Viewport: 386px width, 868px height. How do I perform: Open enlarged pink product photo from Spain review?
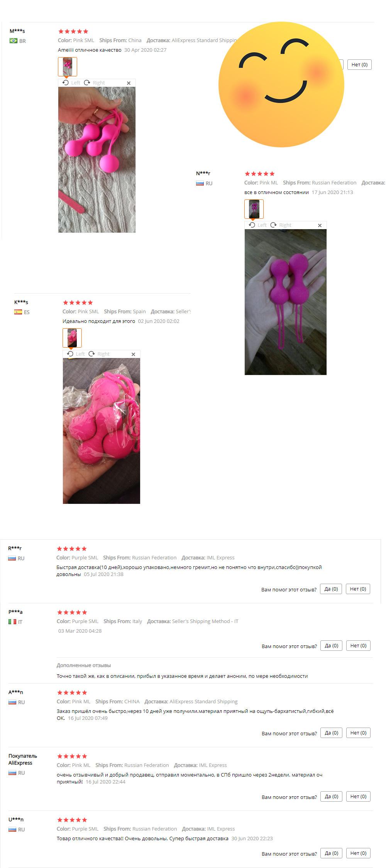coord(102,431)
